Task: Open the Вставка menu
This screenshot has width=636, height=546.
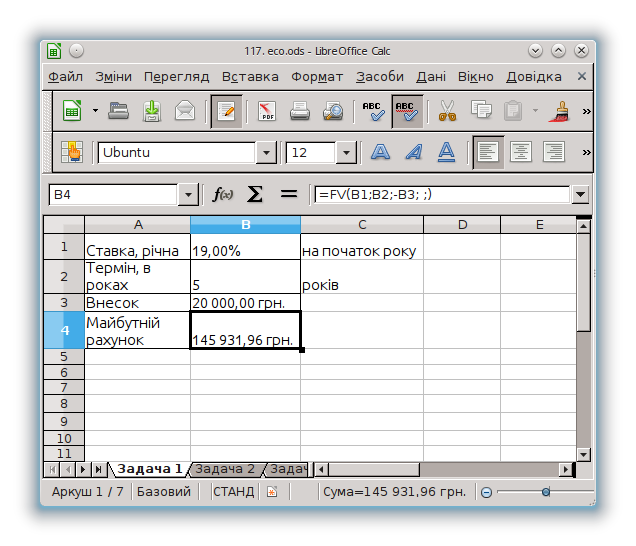Action: 250,77
